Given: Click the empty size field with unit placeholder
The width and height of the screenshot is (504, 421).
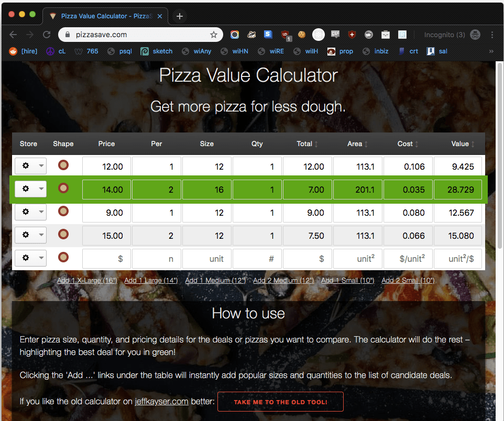Looking at the screenshot, I should tap(206, 259).
